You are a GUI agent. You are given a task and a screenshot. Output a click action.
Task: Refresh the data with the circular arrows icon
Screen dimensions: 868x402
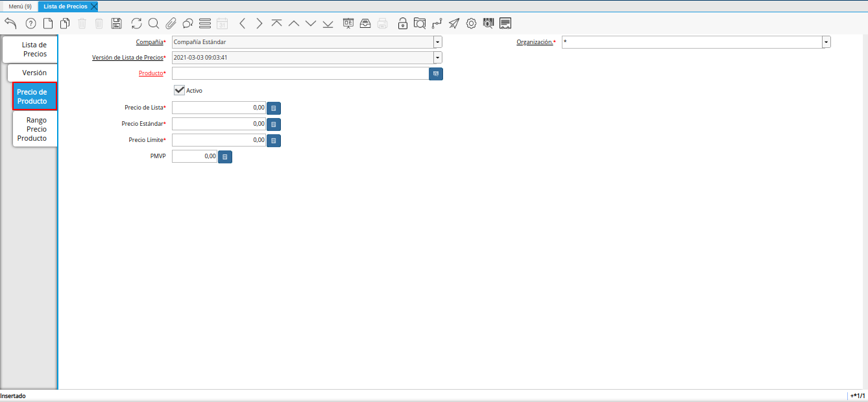pyautogui.click(x=136, y=23)
